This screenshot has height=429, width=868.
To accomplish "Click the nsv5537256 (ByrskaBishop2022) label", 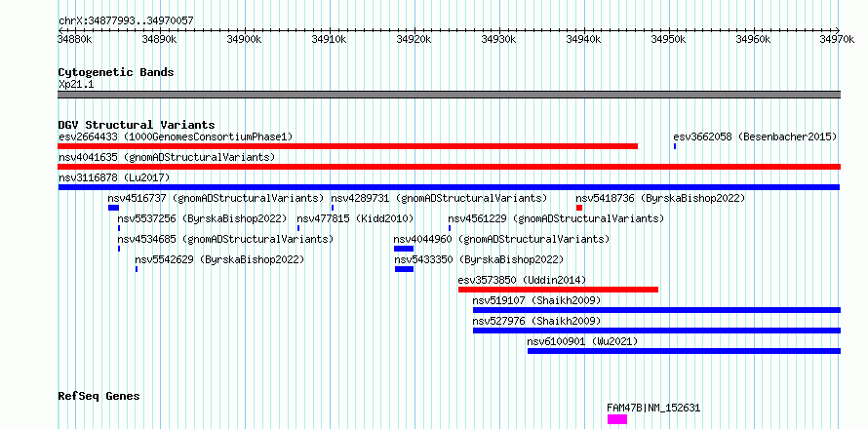I will click(202, 218).
